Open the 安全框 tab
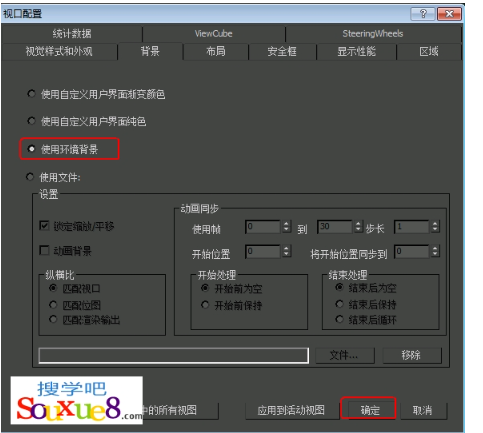This screenshot has width=483, height=433. 282,52
